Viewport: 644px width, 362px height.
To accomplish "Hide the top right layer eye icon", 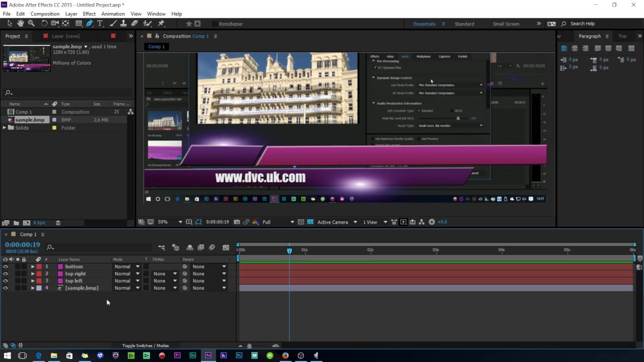I will [6, 274].
